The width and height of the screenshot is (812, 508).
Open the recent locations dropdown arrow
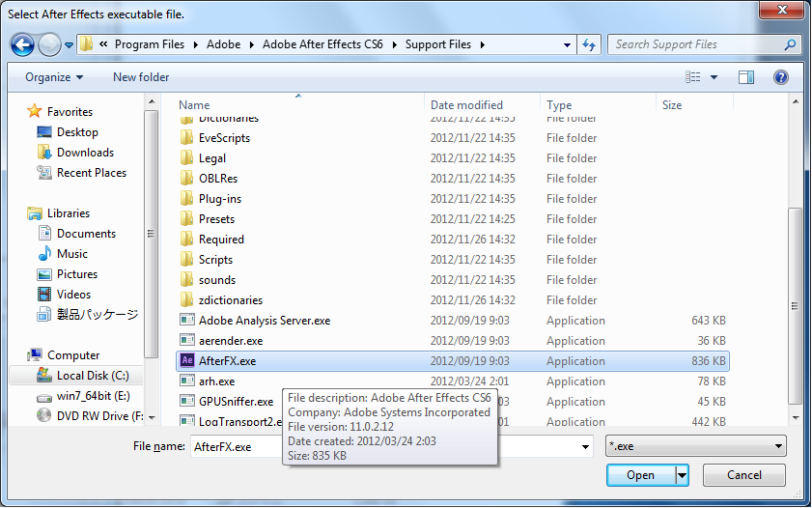coord(69,45)
